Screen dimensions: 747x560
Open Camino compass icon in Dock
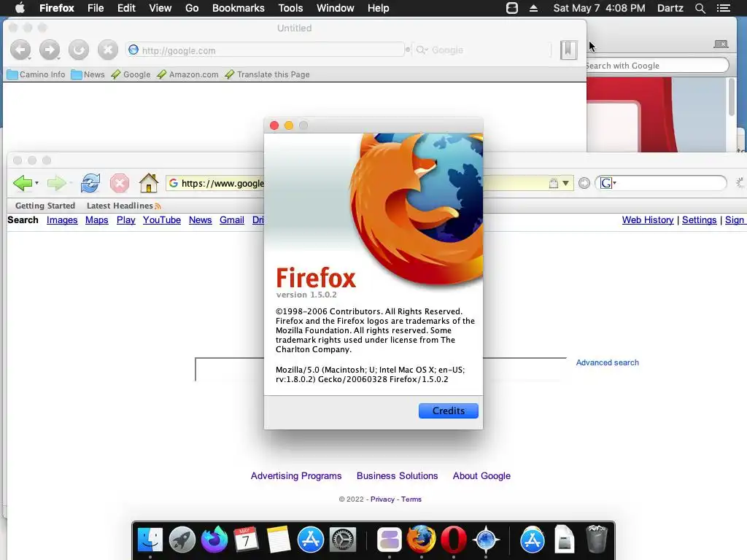[x=485, y=540]
